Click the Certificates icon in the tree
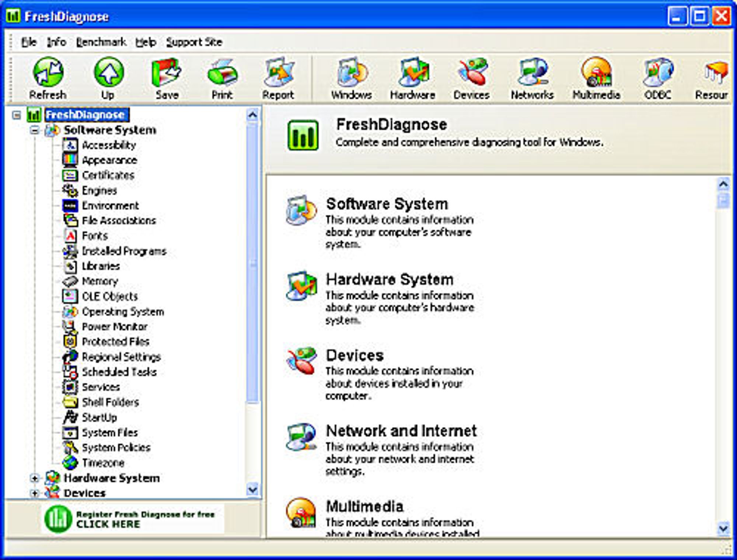 70,175
